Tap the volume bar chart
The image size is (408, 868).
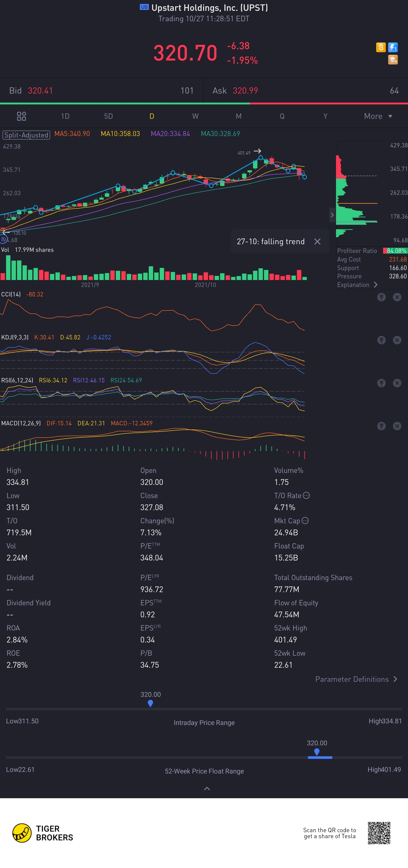(153, 268)
